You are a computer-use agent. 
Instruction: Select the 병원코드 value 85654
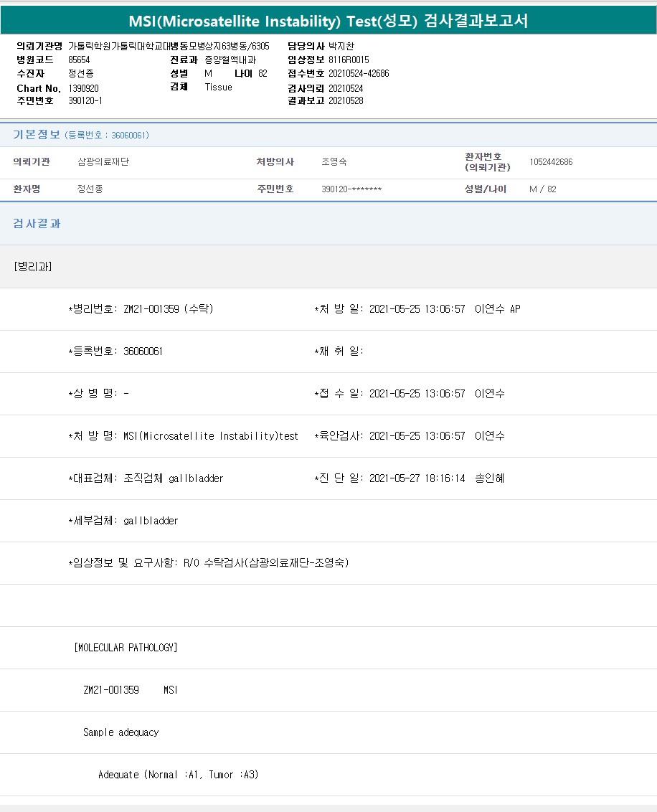[x=79, y=60]
